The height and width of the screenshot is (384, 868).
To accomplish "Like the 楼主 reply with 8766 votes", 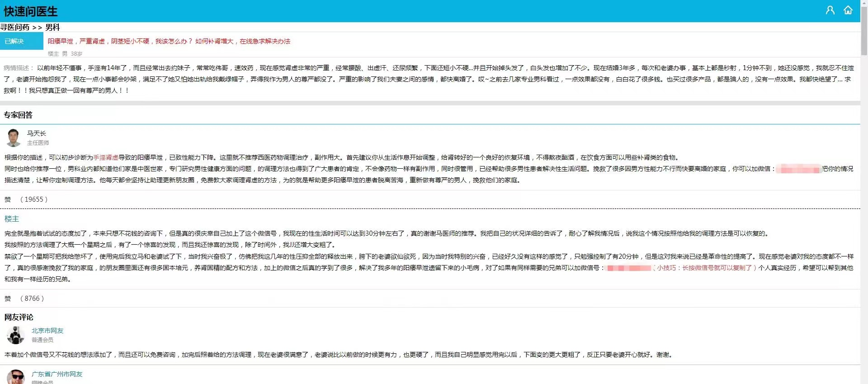I will pyautogui.click(x=8, y=299).
